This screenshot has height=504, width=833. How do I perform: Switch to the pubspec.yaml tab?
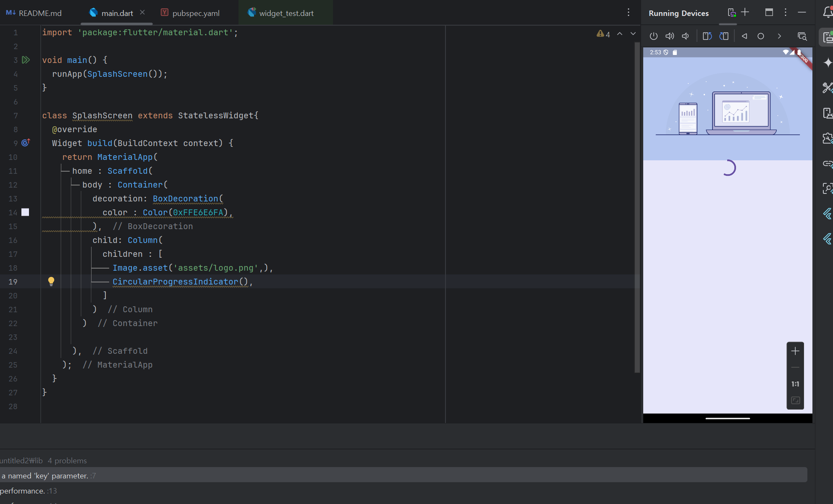196,13
